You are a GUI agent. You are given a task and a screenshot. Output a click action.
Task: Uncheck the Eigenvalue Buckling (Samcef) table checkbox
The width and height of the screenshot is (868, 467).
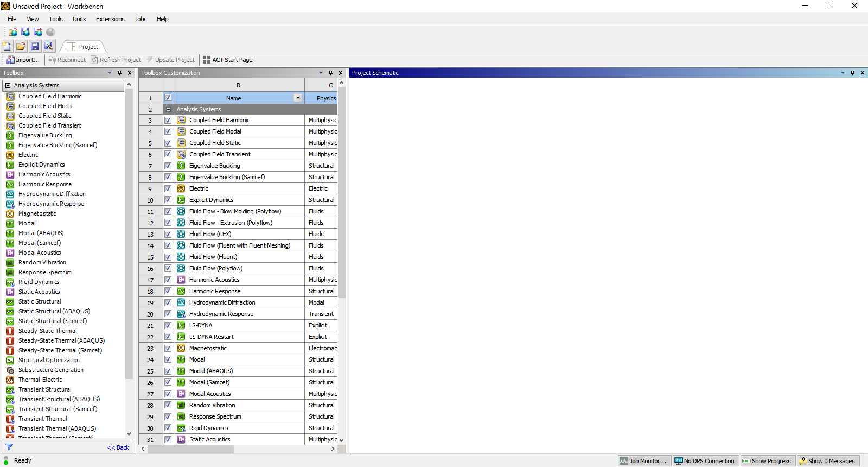tap(168, 177)
